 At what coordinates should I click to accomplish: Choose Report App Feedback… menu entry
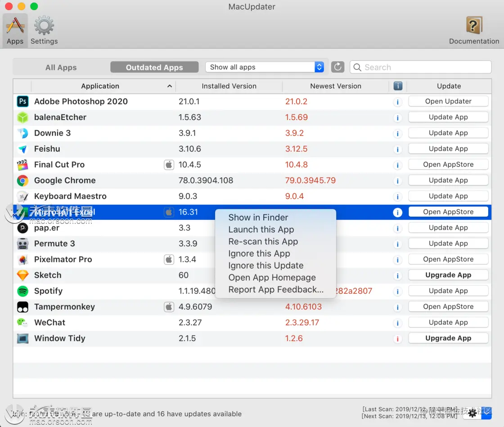pos(275,290)
